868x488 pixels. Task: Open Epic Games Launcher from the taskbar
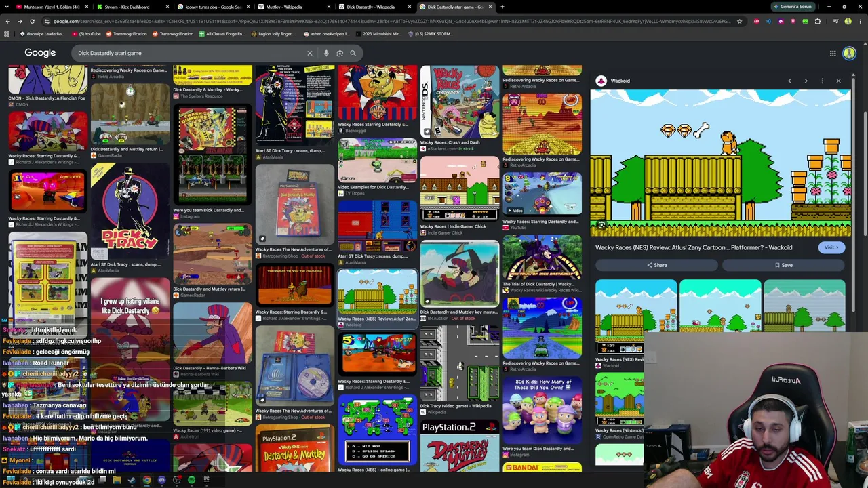(206, 481)
